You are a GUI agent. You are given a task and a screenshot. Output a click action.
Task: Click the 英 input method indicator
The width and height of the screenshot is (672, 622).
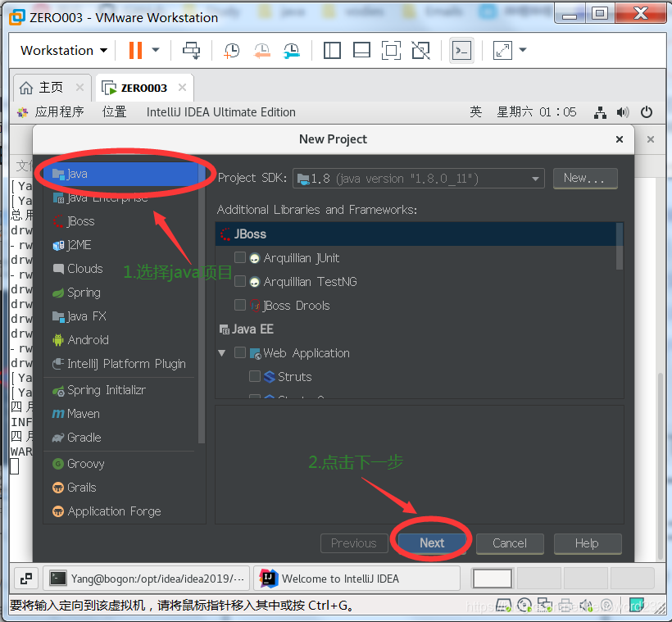click(475, 112)
